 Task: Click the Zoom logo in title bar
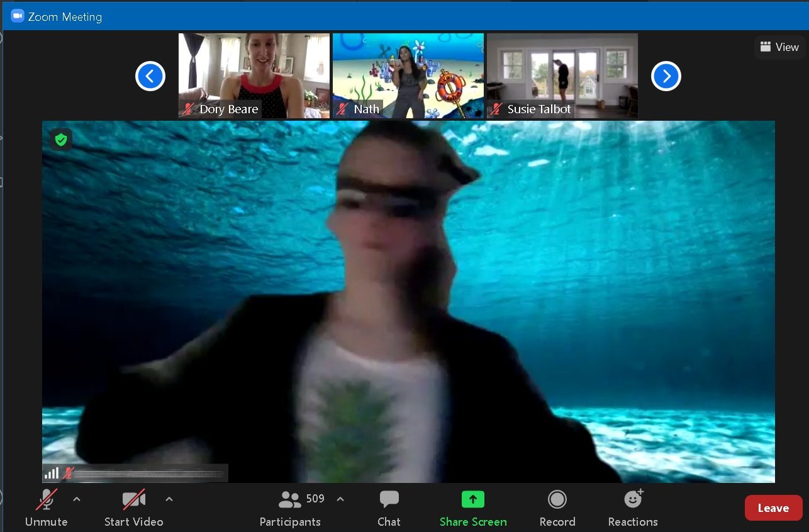(x=17, y=16)
